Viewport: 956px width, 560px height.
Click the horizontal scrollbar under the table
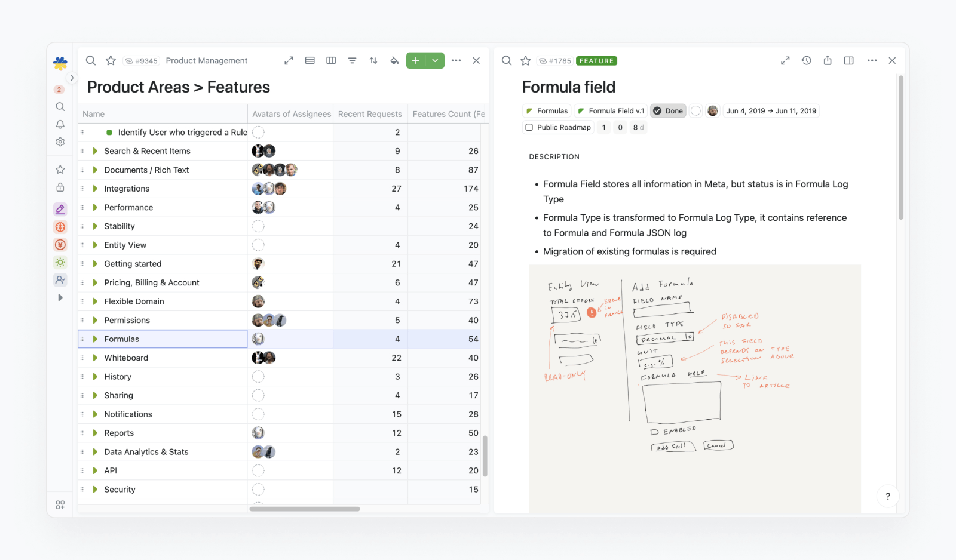point(305,509)
